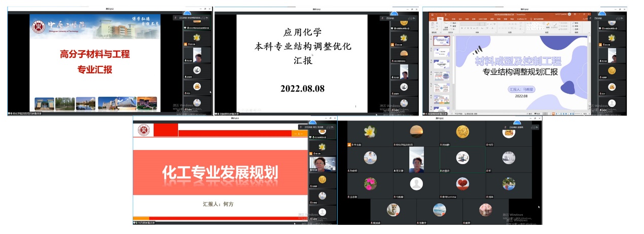This screenshot has width=644, height=234.
Task: Select the first slide thumbnail in PowerPoint panel
Action: tap(442, 41)
